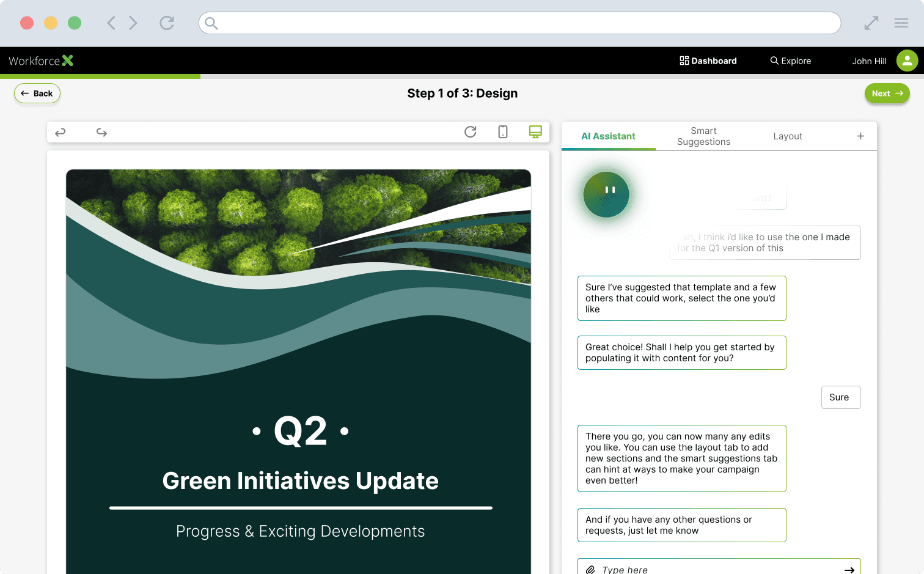
Task: Switch to the Smart Suggestions tab
Action: tap(703, 136)
